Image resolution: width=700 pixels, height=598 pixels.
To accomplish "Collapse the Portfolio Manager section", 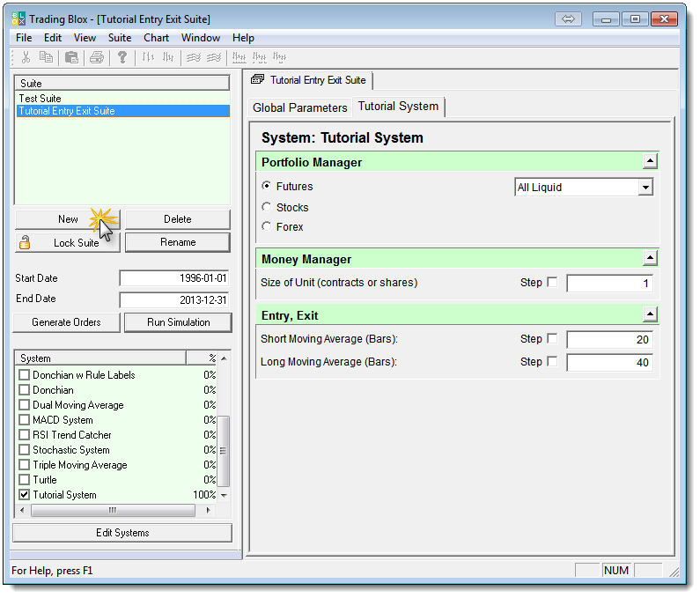I will (650, 161).
